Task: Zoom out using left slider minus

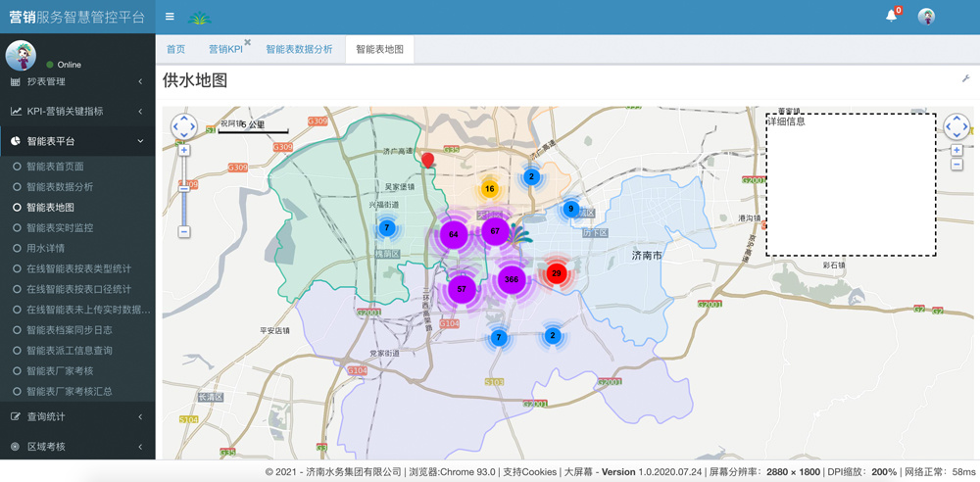Action: click(184, 232)
